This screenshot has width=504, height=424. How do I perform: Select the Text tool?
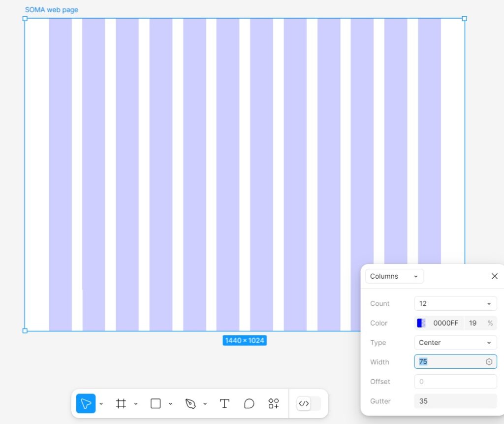pos(224,403)
